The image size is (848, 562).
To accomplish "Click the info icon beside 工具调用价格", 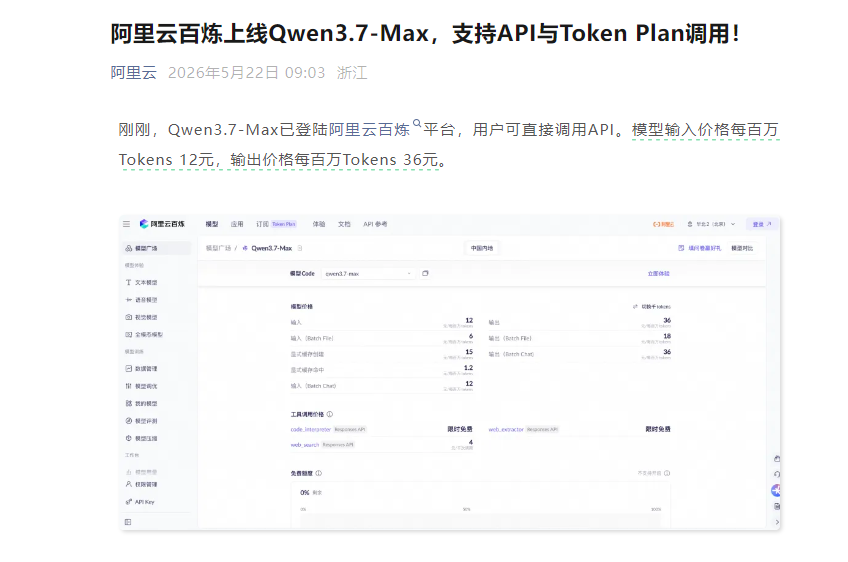I will (x=330, y=414).
